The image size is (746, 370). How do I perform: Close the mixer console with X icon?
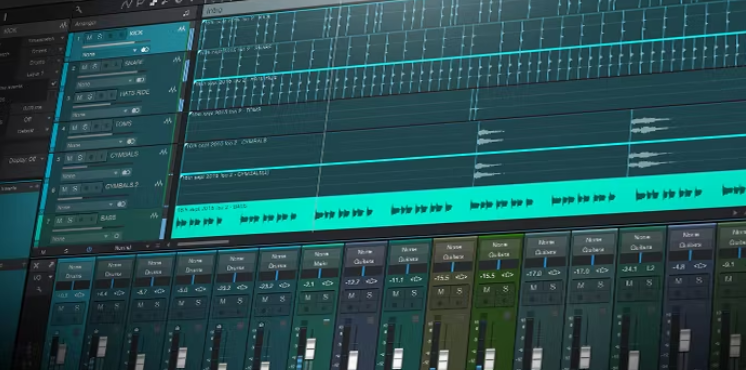[36, 264]
